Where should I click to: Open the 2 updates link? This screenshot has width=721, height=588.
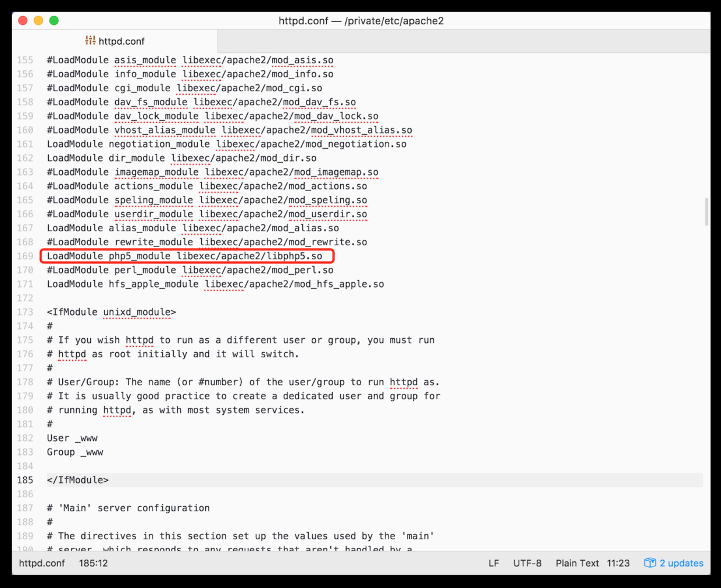coord(681,563)
